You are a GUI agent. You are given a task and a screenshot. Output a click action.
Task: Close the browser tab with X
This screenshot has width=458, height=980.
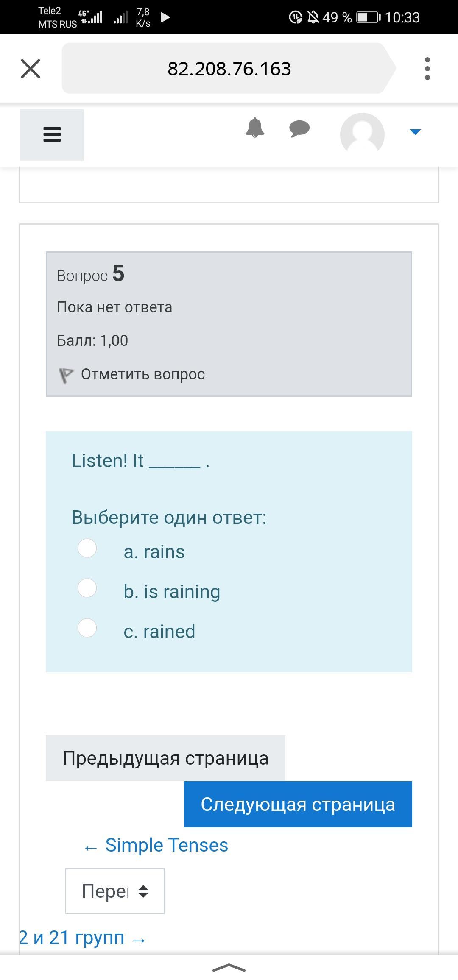point(31,69)
